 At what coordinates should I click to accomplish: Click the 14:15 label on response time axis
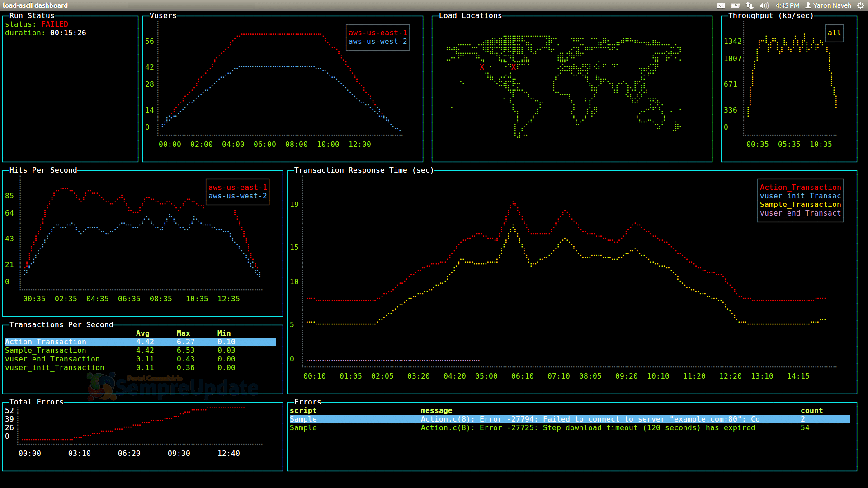(798, 376)
